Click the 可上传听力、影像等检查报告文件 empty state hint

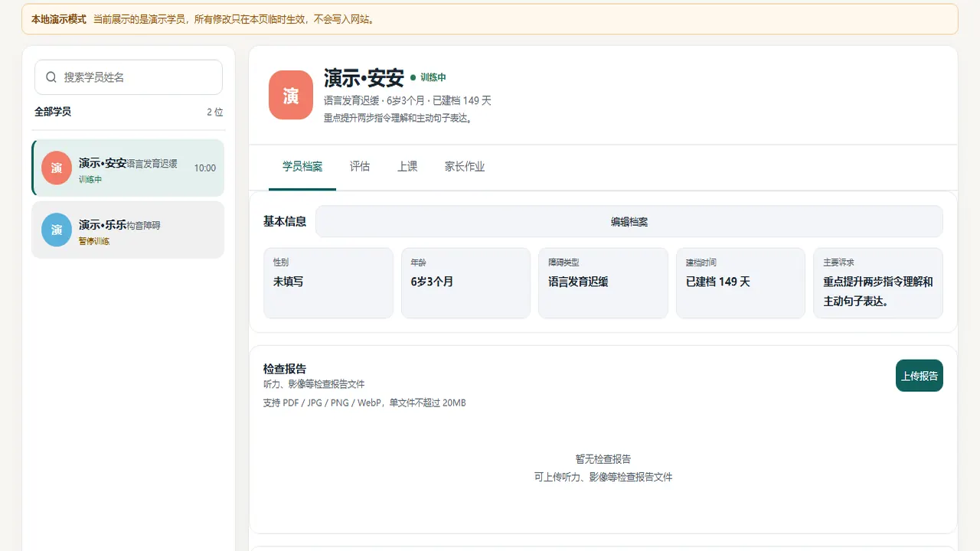(x=603, y=477)
